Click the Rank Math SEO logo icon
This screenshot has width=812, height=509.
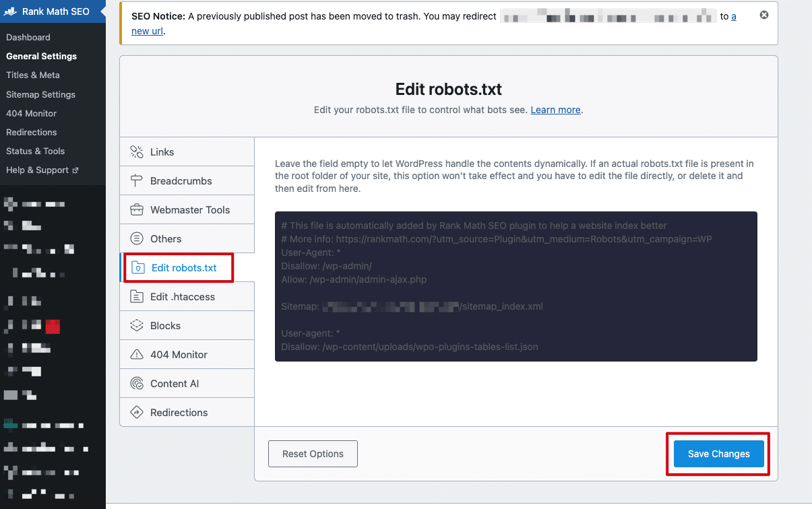tap(11, 11)
